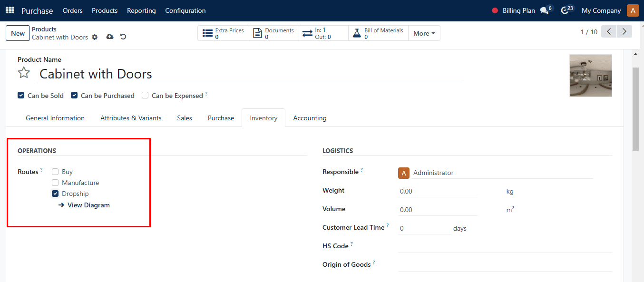
Task: Click the Billing Plan label
Action: [518, 10]
